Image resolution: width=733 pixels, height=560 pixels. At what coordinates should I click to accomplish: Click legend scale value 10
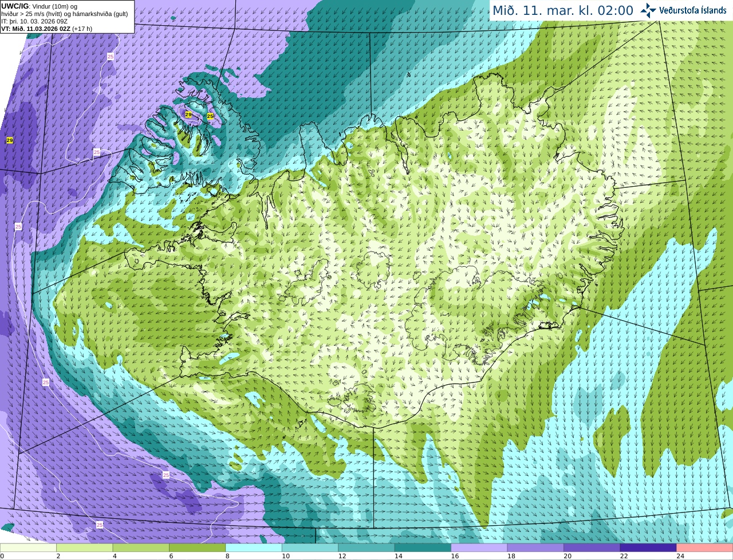[x=285, y=556]
